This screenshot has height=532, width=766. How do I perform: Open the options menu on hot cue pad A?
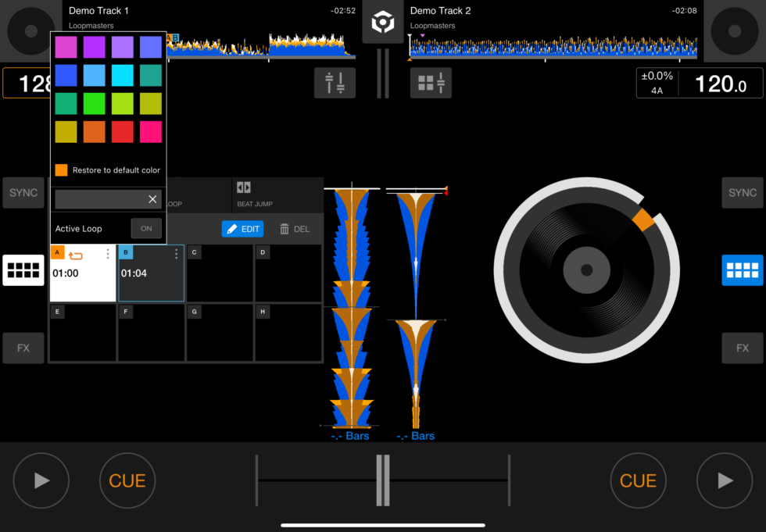coord(107,252)
